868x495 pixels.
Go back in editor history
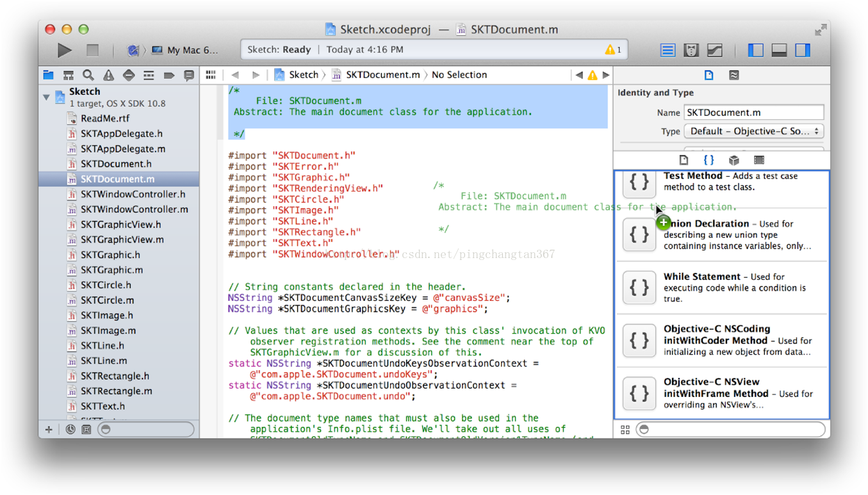tap(235, 75)
